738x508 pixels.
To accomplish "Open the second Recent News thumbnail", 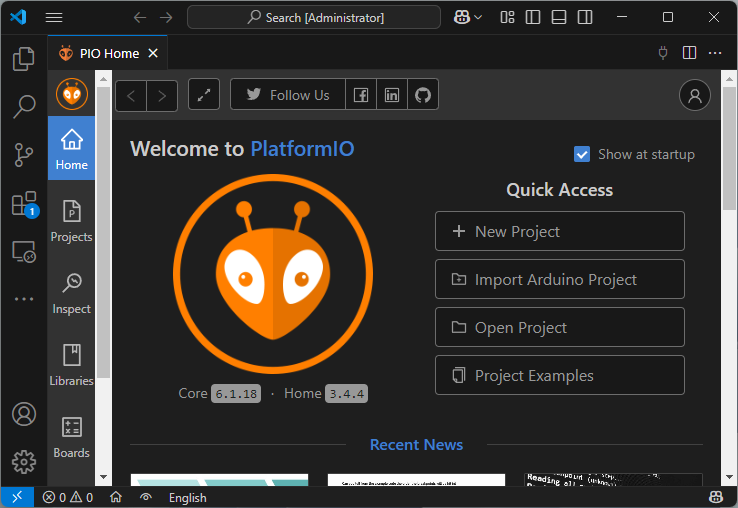I will (416, 480).
